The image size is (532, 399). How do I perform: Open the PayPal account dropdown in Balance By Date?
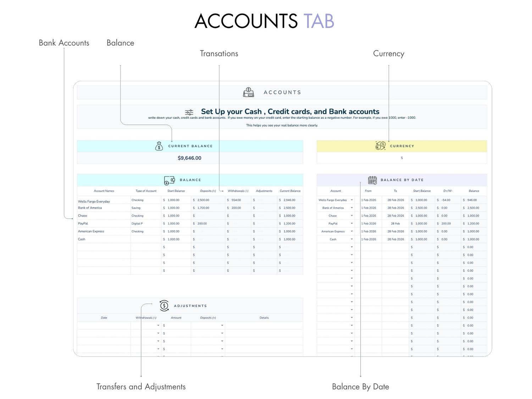tap(352, 223)
